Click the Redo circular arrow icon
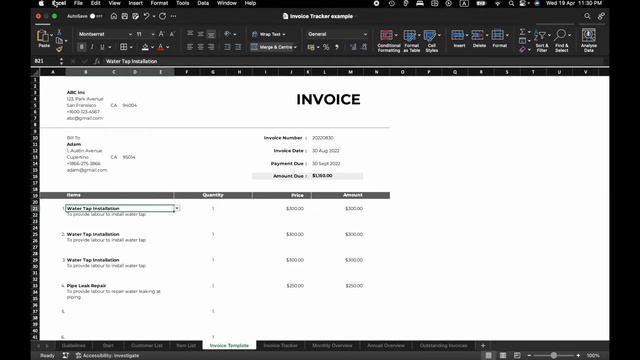This screenshot has height=360, width=640. (x=162, y=16)
